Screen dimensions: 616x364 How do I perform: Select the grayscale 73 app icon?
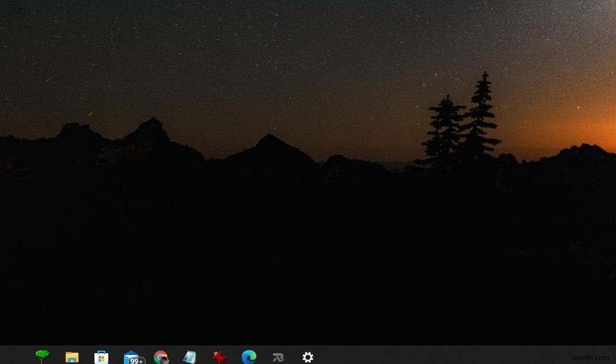(x=278, y=356)
